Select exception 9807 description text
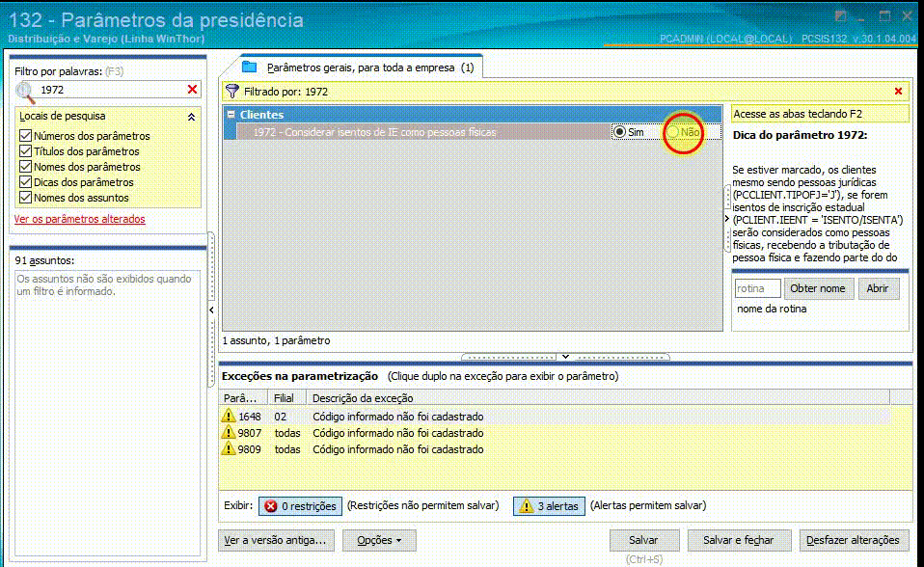 397,433
